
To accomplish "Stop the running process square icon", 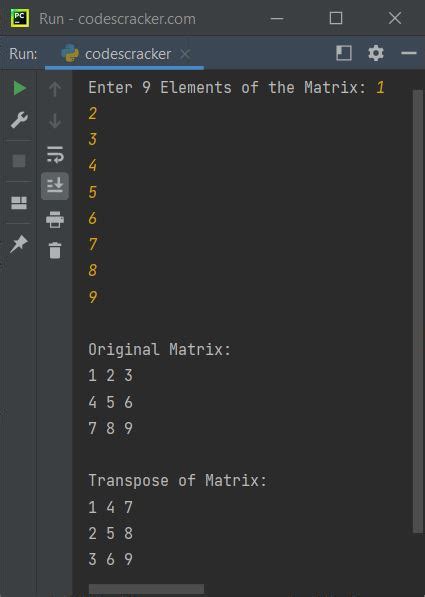I will click(19, 161).
